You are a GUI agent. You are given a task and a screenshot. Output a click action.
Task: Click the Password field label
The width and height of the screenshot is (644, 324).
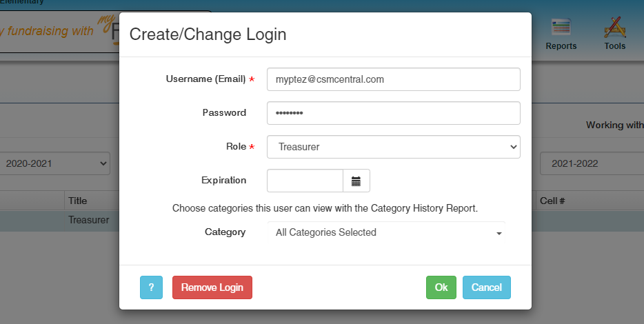coord(224,112)
